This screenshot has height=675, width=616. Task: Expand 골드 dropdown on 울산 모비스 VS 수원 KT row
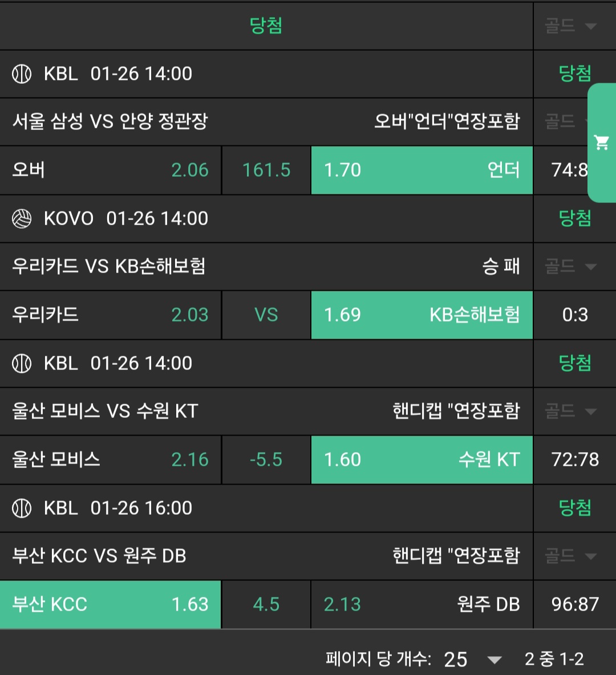(x=570, y=411)
